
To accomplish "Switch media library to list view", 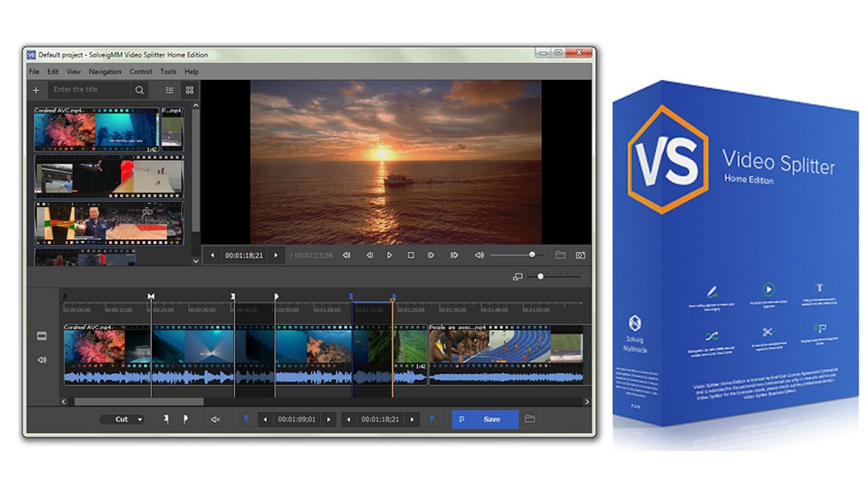I will point(170,90).
